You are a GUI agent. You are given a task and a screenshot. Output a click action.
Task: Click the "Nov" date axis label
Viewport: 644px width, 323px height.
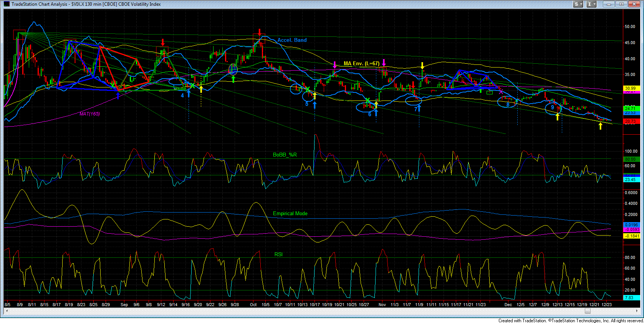coord(382,305)
